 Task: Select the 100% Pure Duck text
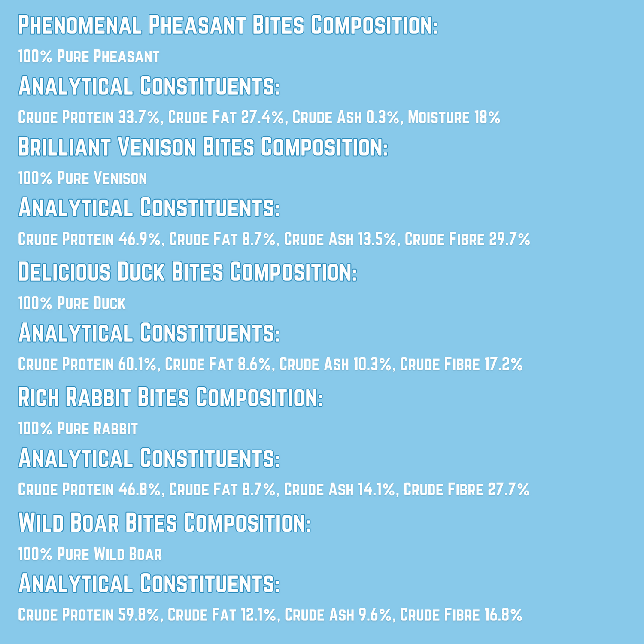72,303
